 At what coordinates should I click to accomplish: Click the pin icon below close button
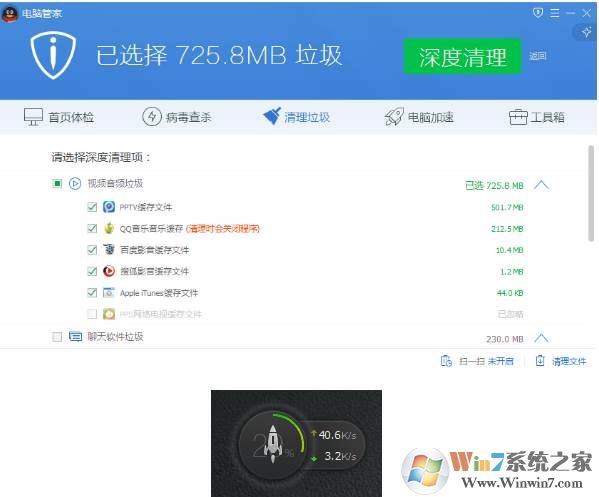tap(586, 32)
